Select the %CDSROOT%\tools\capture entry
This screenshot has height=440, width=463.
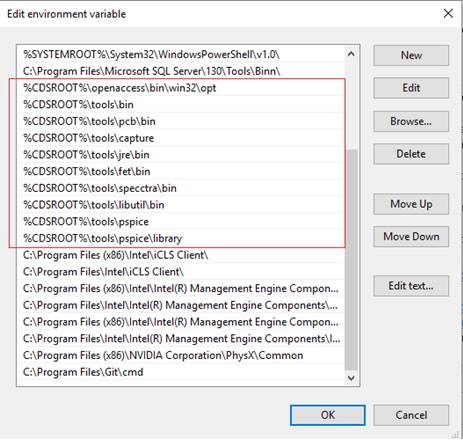pyautogui.click(x=180, y=138)
